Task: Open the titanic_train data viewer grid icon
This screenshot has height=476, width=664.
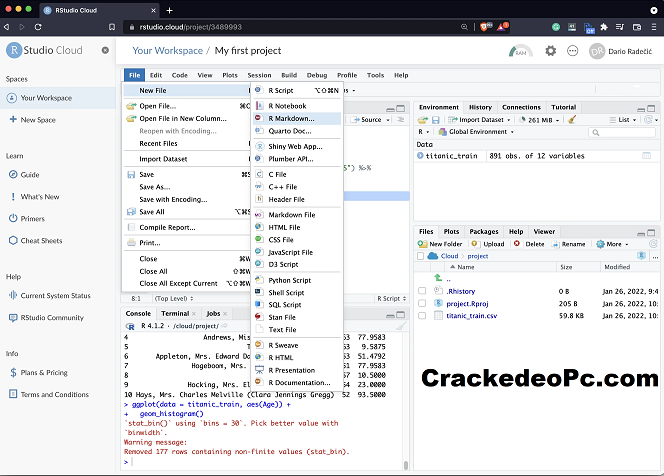Action: 646,156
